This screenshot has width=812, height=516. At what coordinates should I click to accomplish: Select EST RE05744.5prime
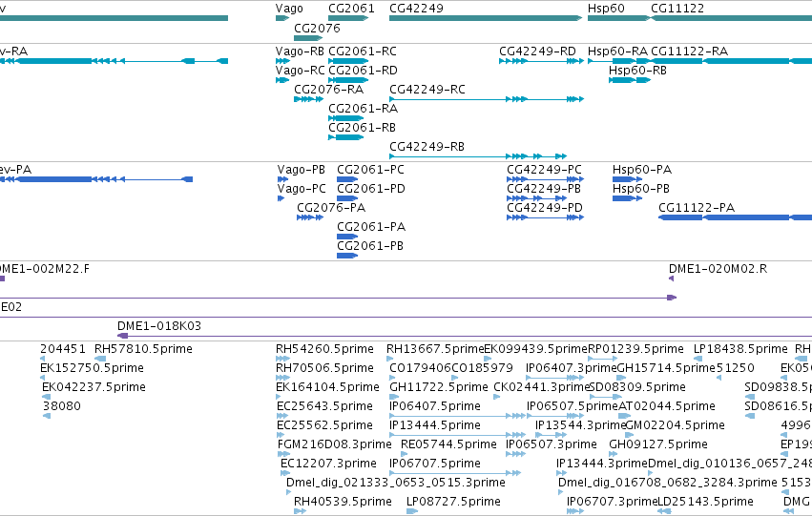(x=448, y=444)
